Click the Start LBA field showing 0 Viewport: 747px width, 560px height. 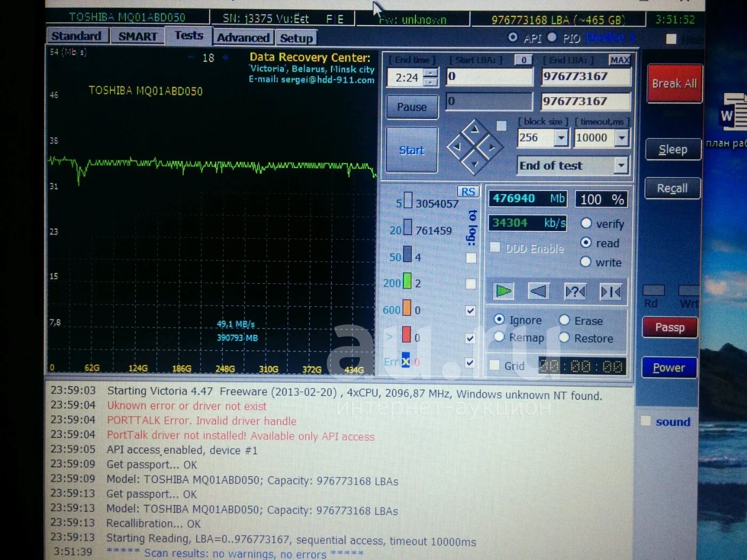pyautogui.click(x=490, y=76)
